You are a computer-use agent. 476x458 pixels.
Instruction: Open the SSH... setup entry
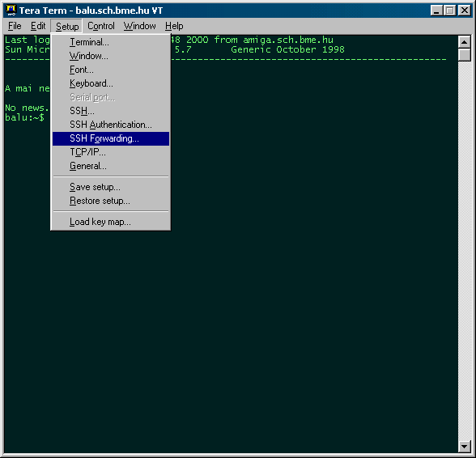[111, 111]
